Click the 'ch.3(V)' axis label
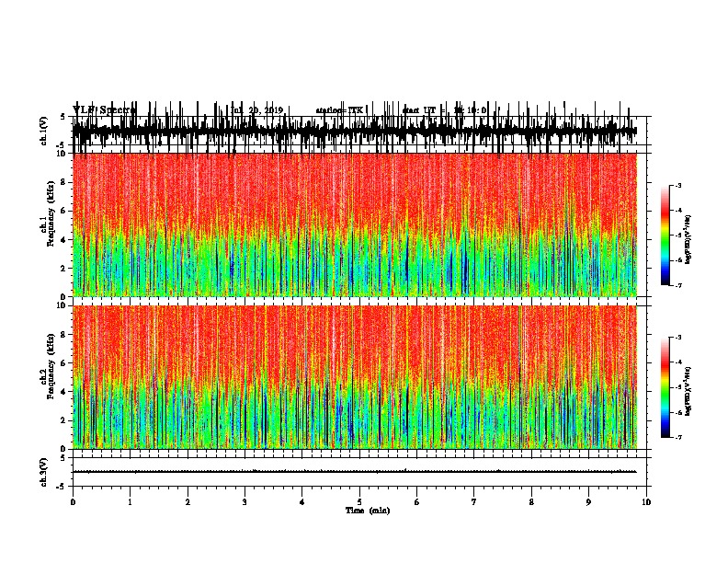Viewport: 728px width, 563px height. tap(44, 473)
